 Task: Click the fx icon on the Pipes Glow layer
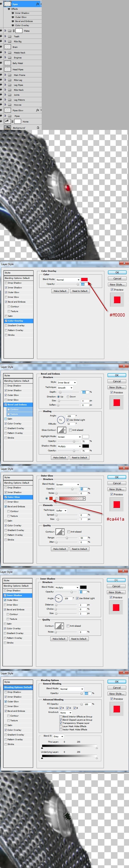point(38,110)
